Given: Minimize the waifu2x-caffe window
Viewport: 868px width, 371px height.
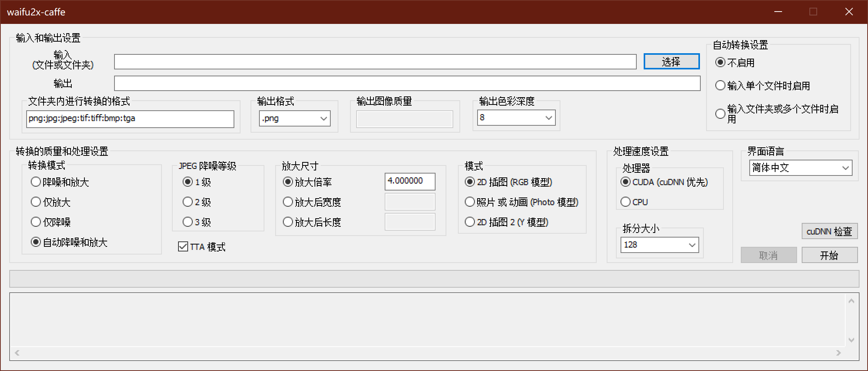Looking at the screenshot, I should pyautogui.click(x=778, y=12).
